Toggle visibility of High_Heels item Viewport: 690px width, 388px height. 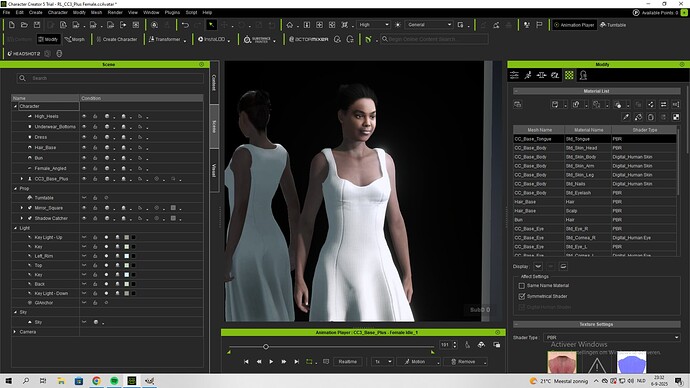(84, 116)
